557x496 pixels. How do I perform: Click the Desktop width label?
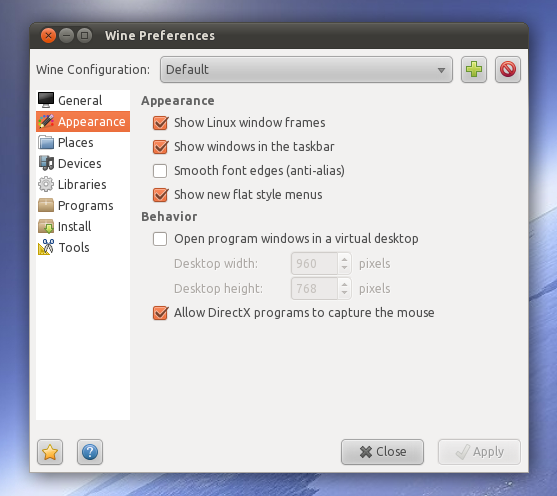tap(216, 264)
